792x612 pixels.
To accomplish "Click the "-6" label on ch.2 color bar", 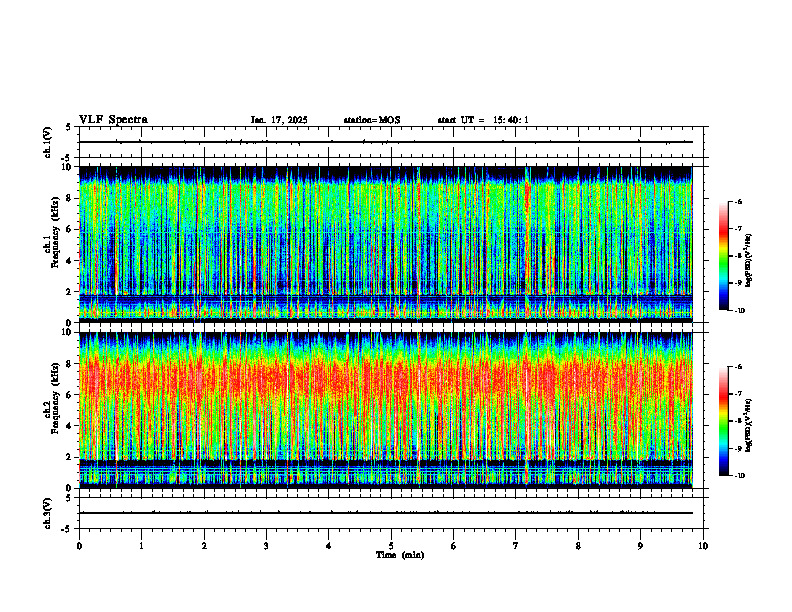I will [739, 367].
